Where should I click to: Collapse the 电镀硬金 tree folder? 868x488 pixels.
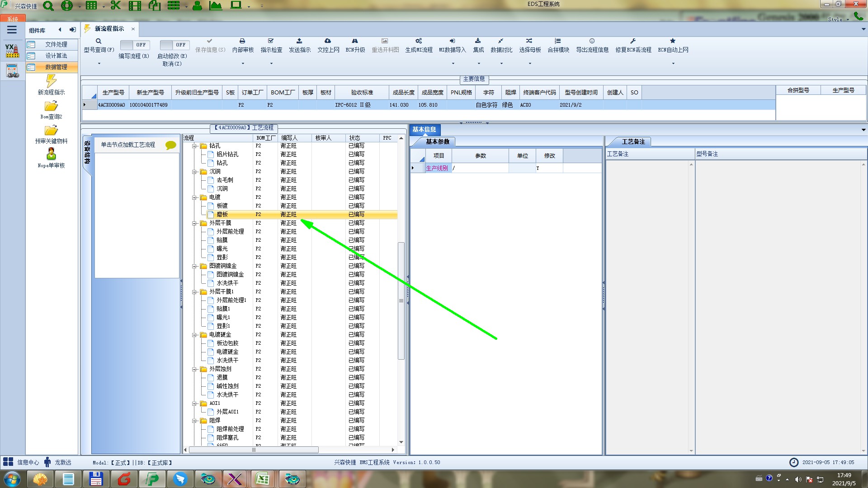point(194,335)
